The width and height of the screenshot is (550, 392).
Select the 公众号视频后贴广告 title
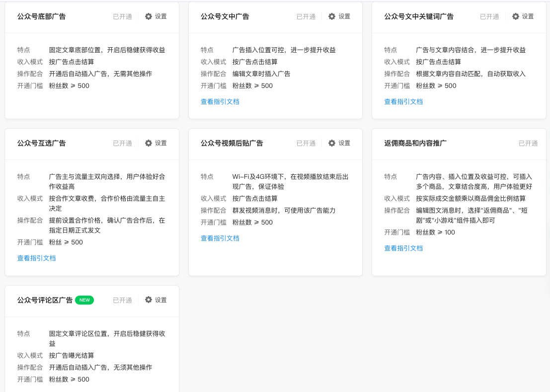(x=232, y=143)
